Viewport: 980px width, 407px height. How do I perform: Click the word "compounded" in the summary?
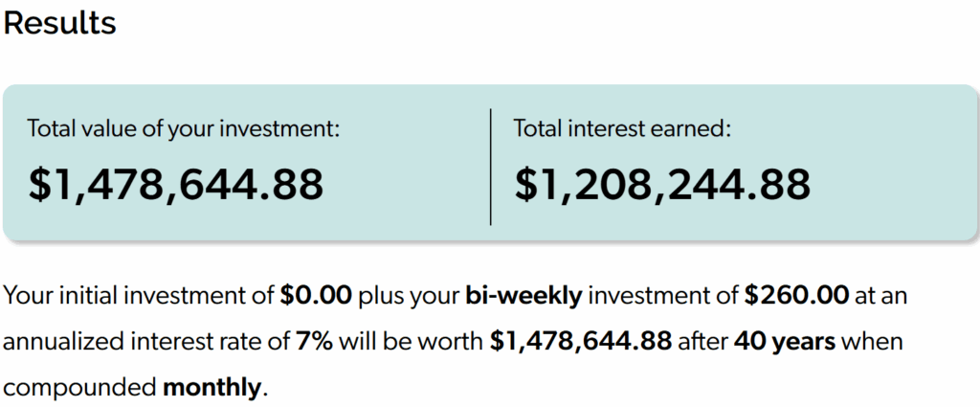pyautogui.click(x=80, y=388)
